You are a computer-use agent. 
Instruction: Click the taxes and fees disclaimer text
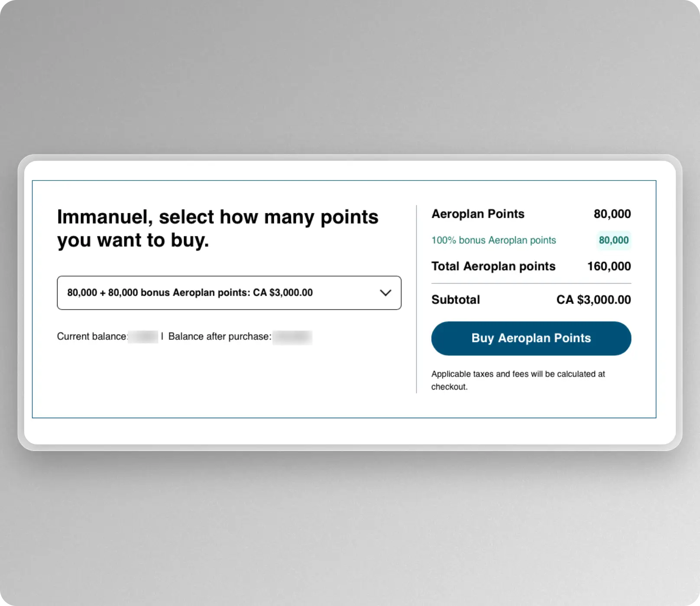click(518, 380)
